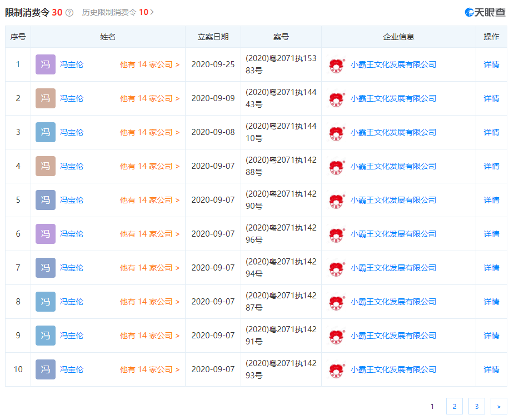The height and width of the screenshot is (420, 514).
Task: Go to page 3 of results
Action: (x=476, y=407)
